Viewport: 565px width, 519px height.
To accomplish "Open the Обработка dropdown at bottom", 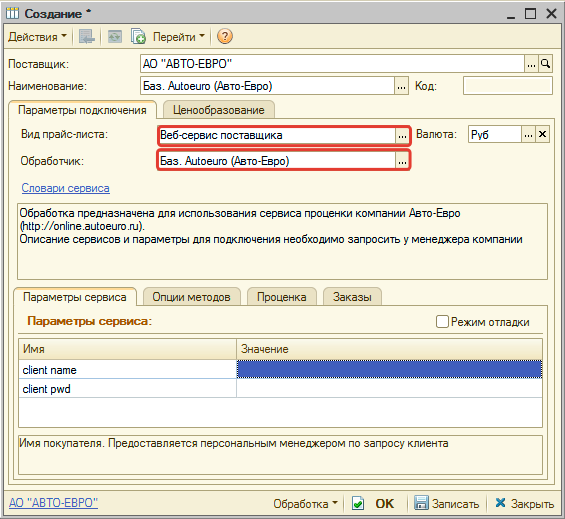I will [x=305, y=503].
